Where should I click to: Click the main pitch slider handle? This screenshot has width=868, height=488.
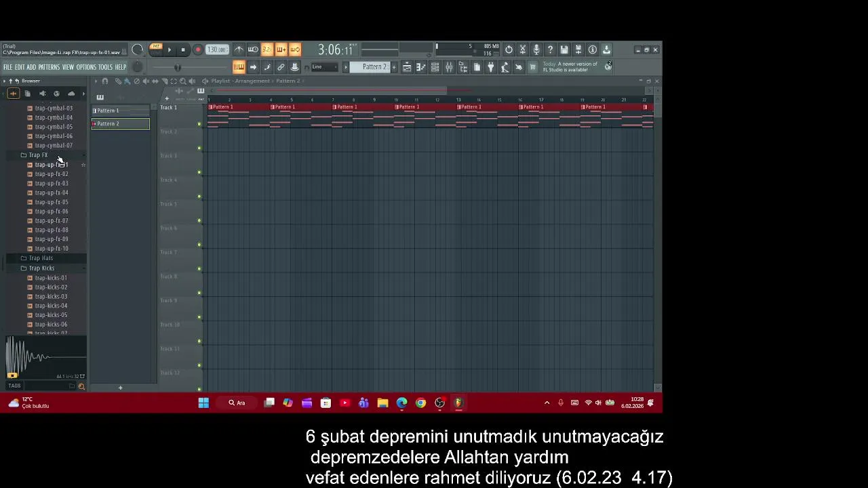coord(178,67)
